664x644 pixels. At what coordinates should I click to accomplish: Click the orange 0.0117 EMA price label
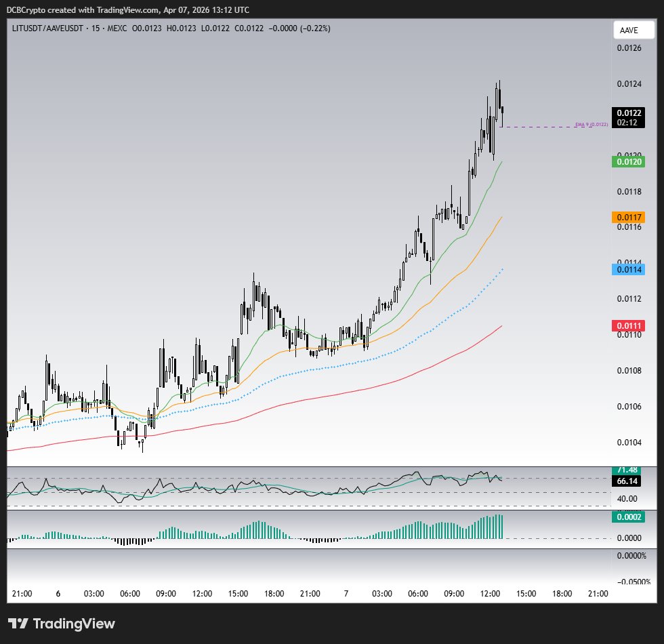(629, 218)
